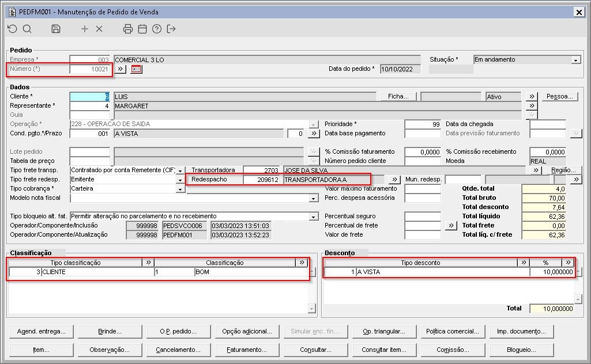
Task: Click the Consultar... button
Action: pyautogui.click(x=315, y=350)
